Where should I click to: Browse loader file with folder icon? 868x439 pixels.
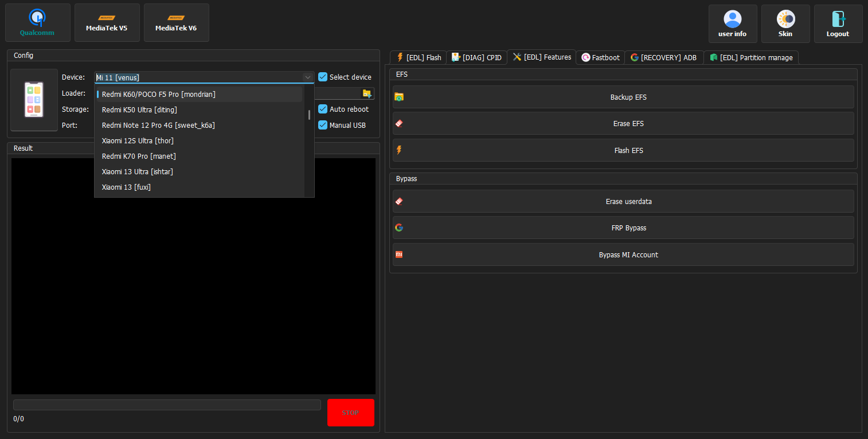click(x=367, y=93)
